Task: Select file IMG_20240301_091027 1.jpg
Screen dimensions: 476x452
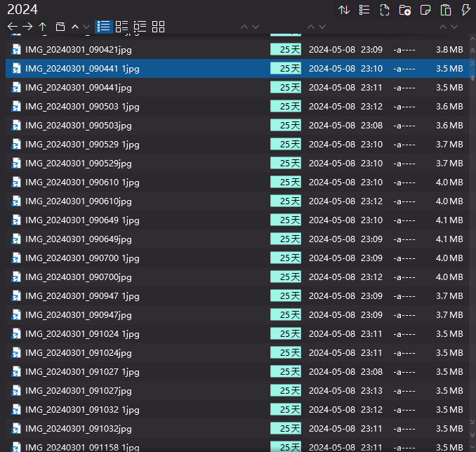Action: pyautogui.click(x=81, y=372)
